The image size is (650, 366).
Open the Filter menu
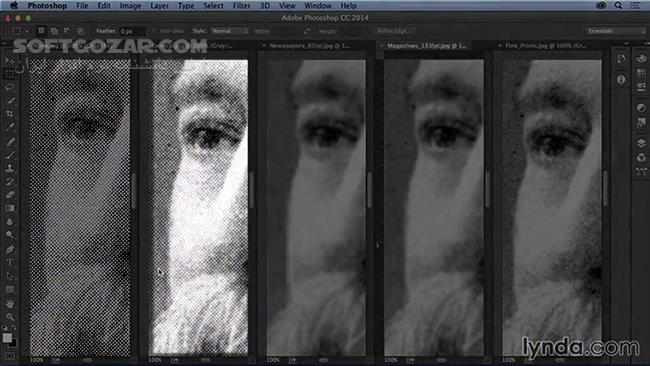(x=241, y=6)
